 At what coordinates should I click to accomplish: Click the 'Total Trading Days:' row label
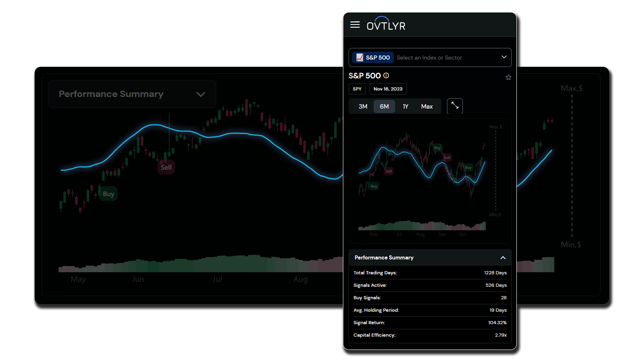375,273
